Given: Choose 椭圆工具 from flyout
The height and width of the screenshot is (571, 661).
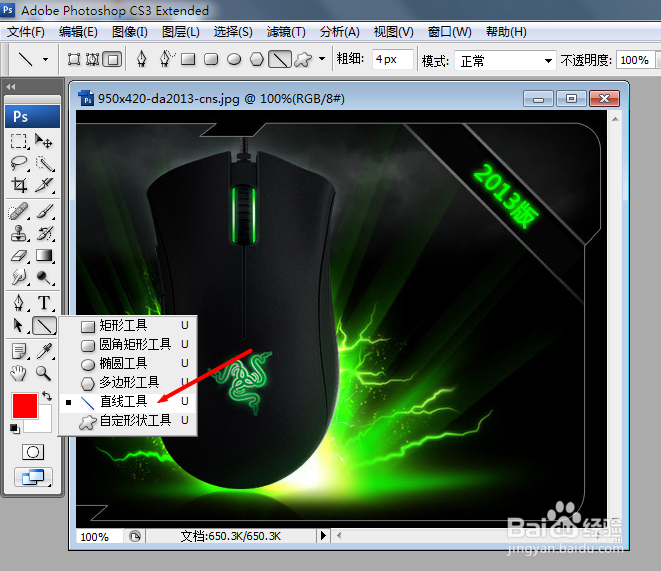Looking at the screenshot, I should [128, 363].
